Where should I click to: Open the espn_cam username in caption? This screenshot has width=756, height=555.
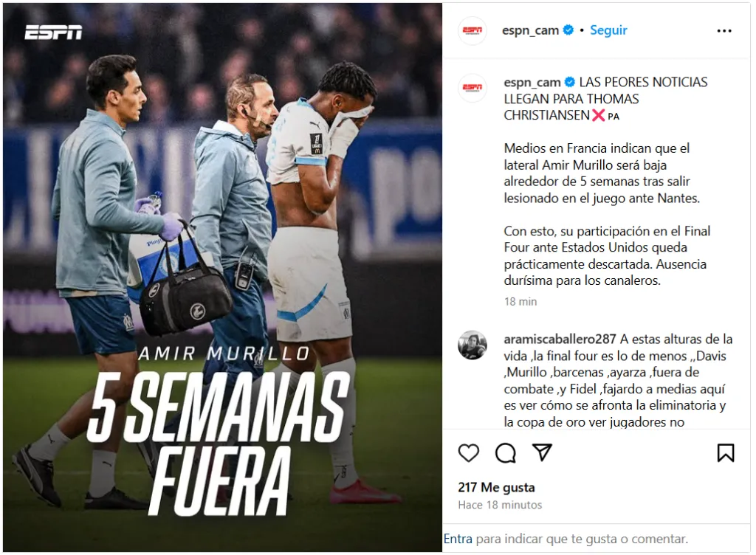click(x=532, y=83)
